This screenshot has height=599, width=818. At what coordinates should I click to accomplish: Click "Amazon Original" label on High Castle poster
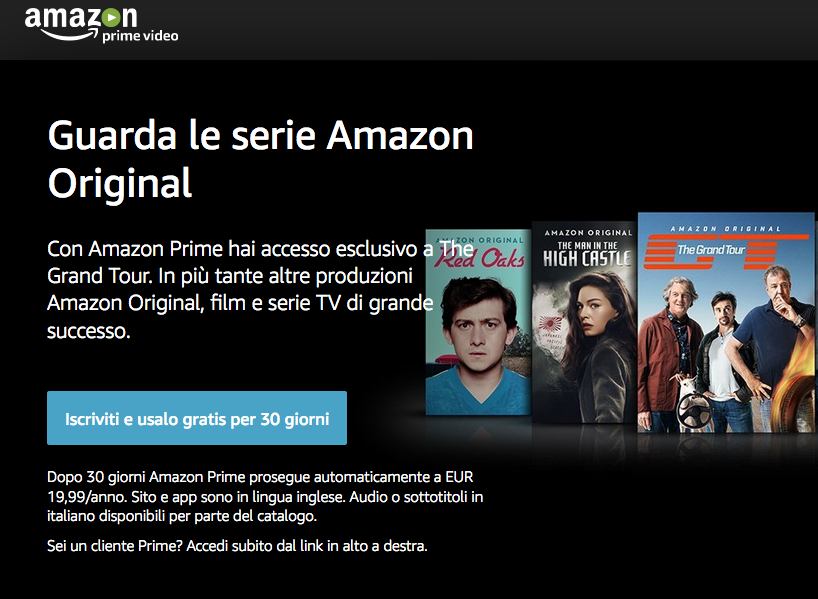point(588,233)
